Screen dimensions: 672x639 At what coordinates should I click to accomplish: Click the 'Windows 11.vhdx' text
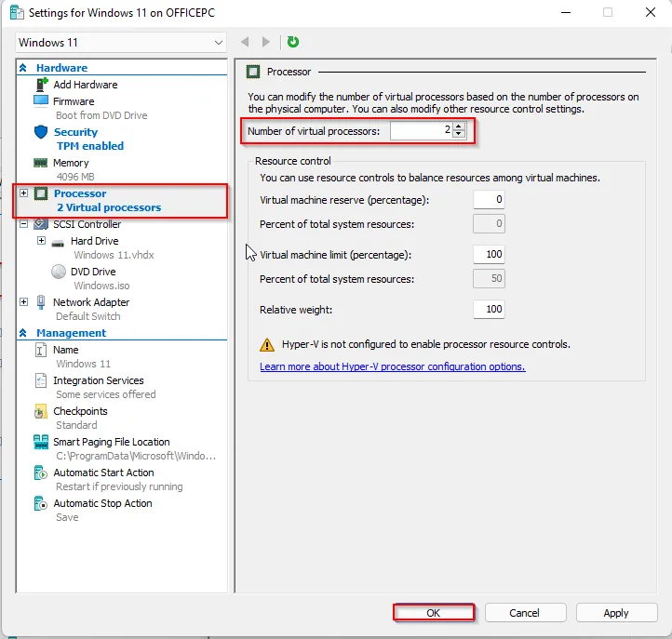(x=114, y=255)
